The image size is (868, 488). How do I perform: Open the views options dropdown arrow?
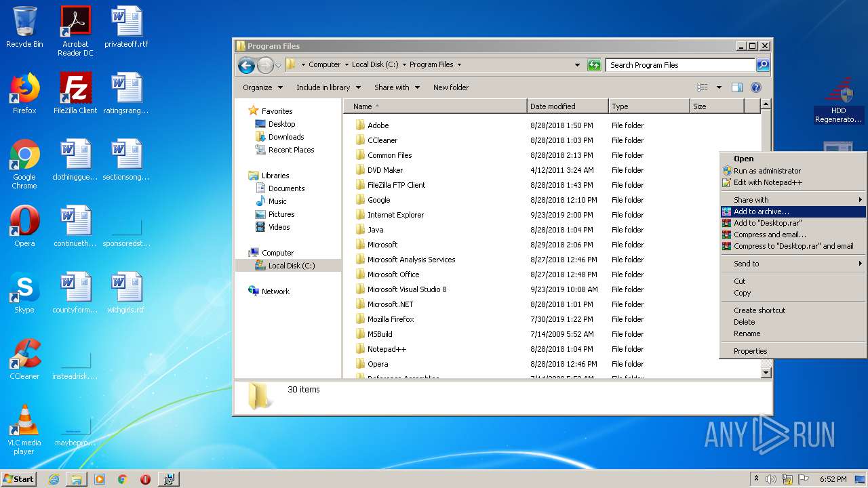coord(719,87)
